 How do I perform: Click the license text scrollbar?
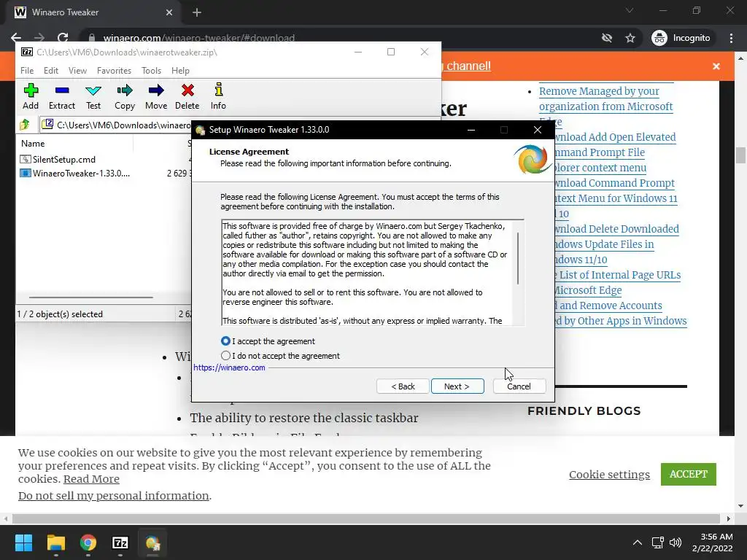coord(518,258)
